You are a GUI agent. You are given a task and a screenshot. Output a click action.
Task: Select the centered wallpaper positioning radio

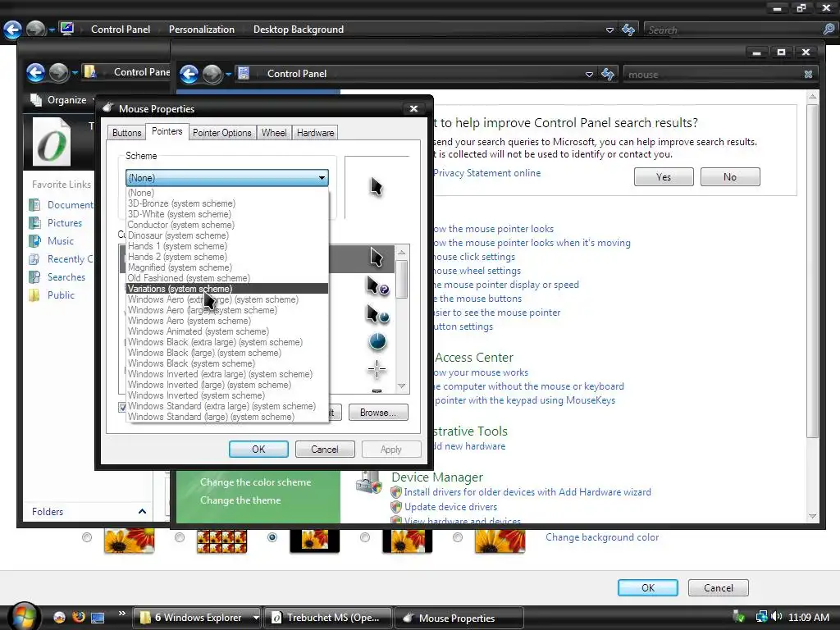(272, 537)
